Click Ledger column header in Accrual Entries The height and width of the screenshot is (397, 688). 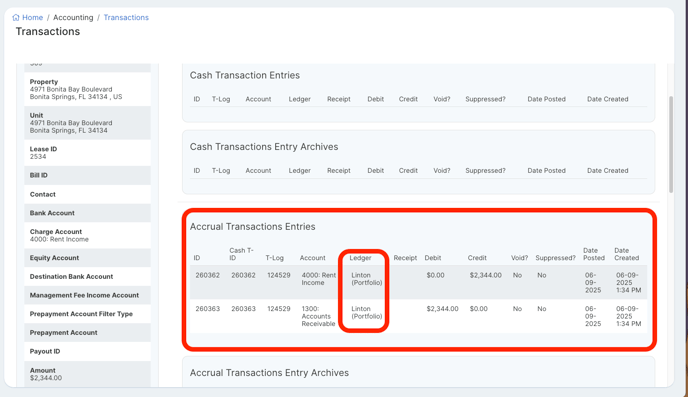tap(360, 258)
